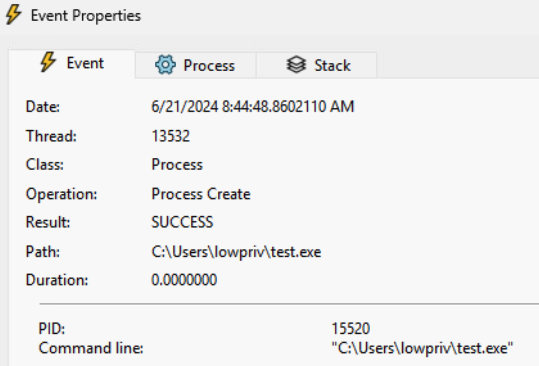Click the gear icon on Process tab
Image resolution: width=539 pixels, height=366 pixels.
point(165,65)
